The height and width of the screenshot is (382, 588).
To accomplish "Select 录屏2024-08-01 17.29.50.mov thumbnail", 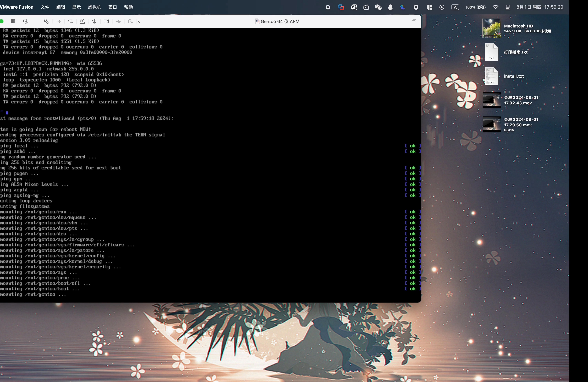I will (492, 124).
